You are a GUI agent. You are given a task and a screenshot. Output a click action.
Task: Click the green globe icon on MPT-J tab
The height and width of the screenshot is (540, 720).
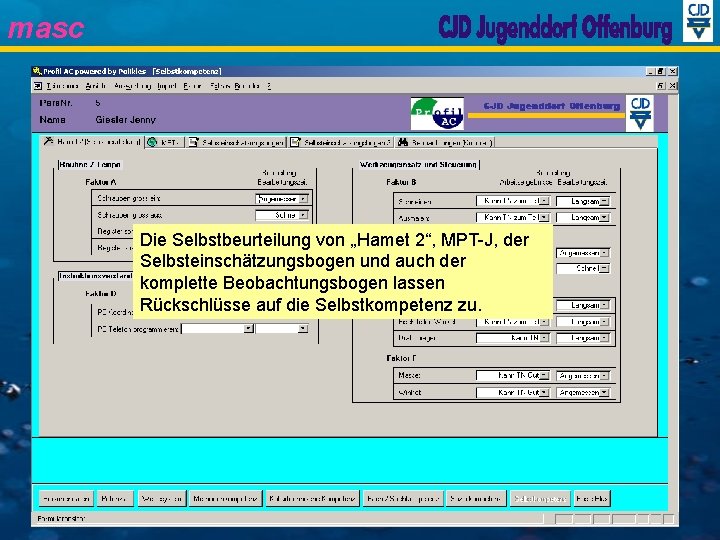pyautogui.click(x=152, y=142)
